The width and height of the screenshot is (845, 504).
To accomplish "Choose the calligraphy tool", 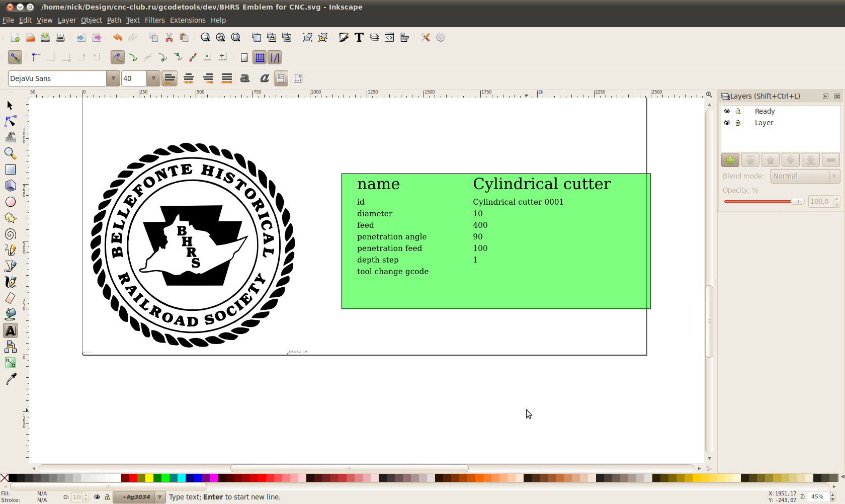I will 10,282.
